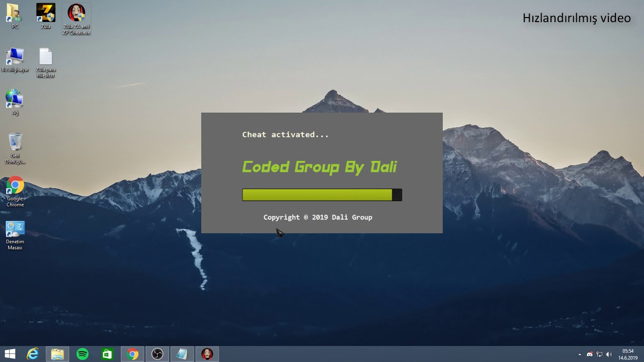Select the Google Chrome desktop shortcut
The width and height of the screenshot is (644, 362).
(x=15, y=192)
